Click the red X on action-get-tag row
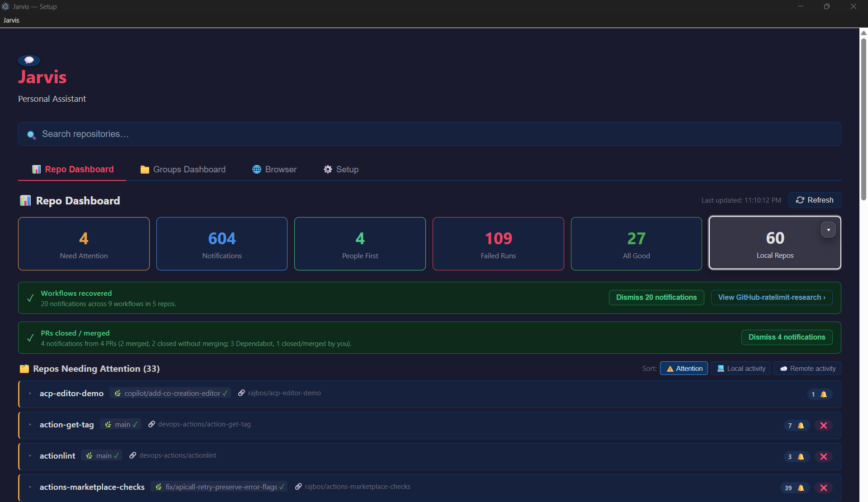Viewport: 868px width, 502px height. pos(824,426)
